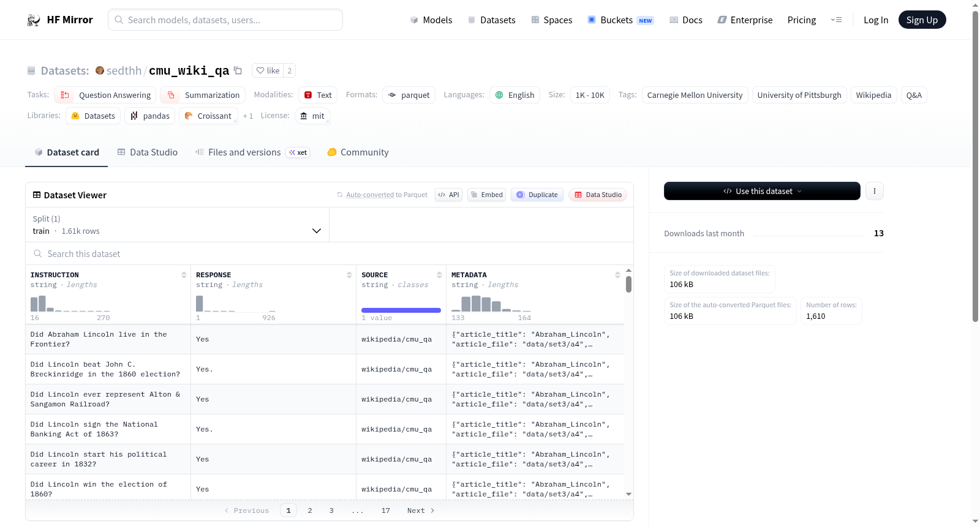Open the Croissant library tag

[x=208, y=116]
